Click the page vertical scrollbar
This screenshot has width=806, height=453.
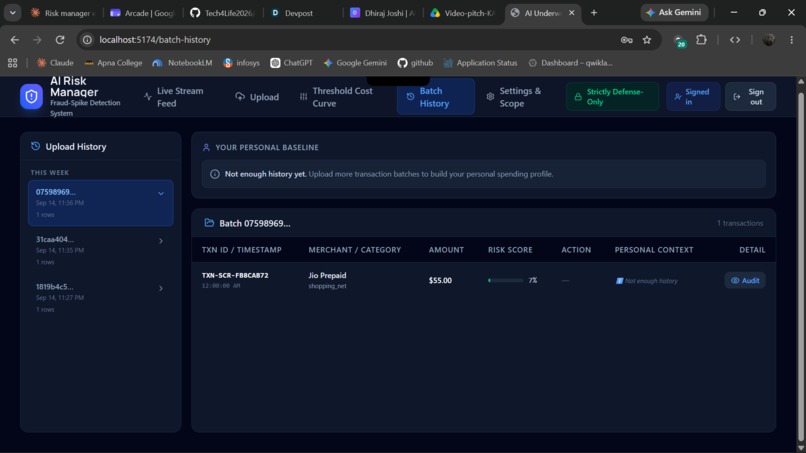(801, 265)
